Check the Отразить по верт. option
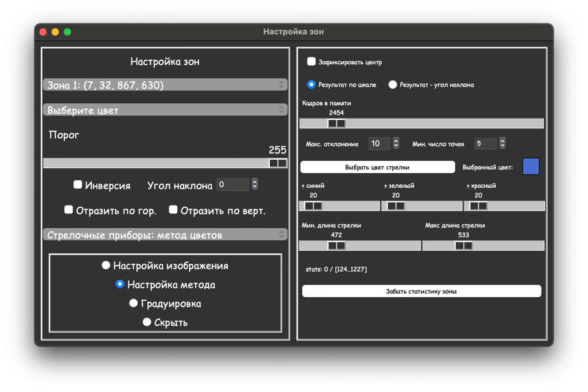This screenshot has width=588, height=392. pos(173,210)
